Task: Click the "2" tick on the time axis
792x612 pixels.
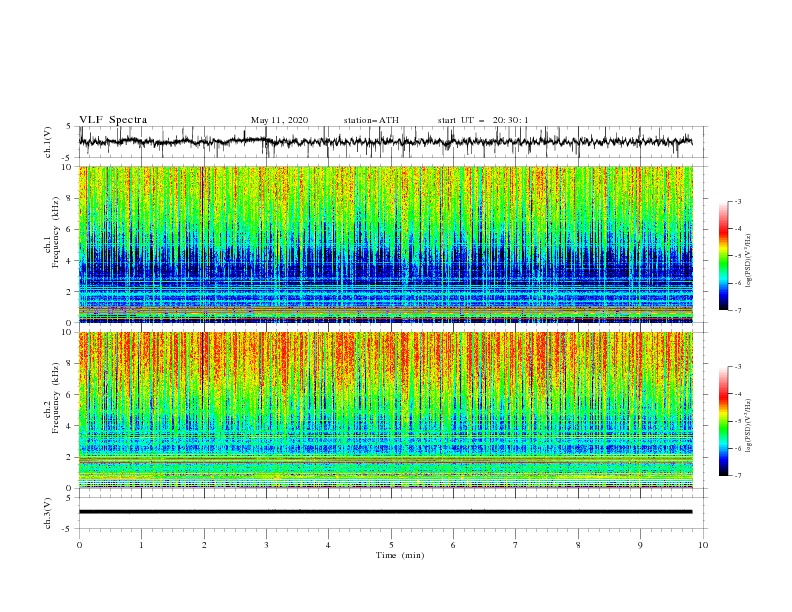Action: point(204,545)
